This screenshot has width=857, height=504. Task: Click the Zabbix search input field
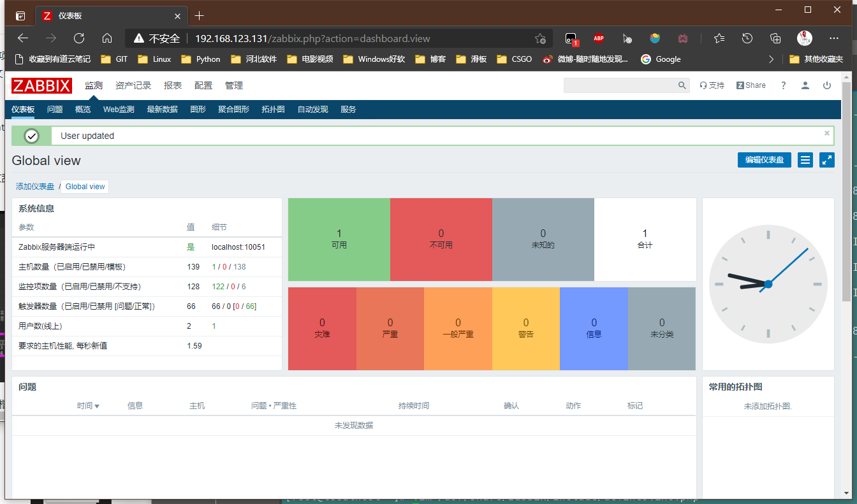(x=620, y=85)
